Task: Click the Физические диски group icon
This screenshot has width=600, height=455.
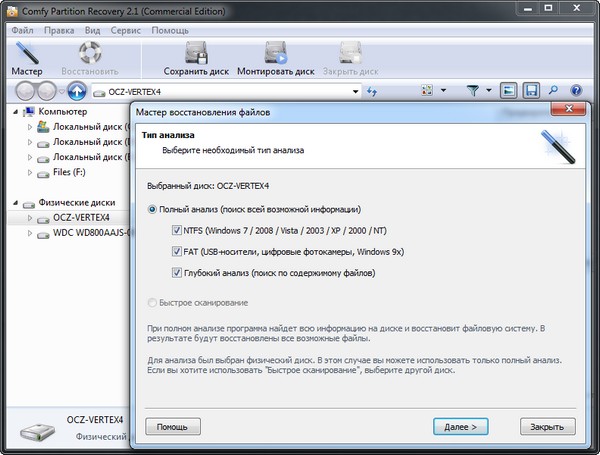Action: point(29,204)
